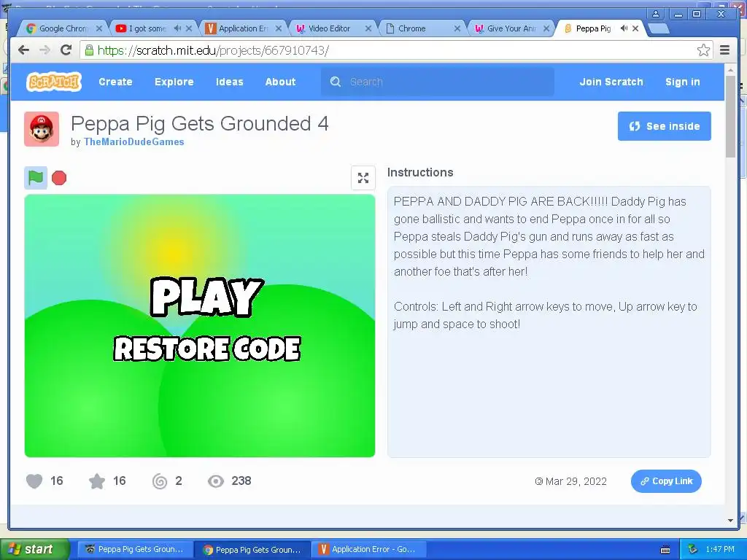Screen dimensions: 747x560
Task: Focus the Scratch search field
Action: point(438,82)
